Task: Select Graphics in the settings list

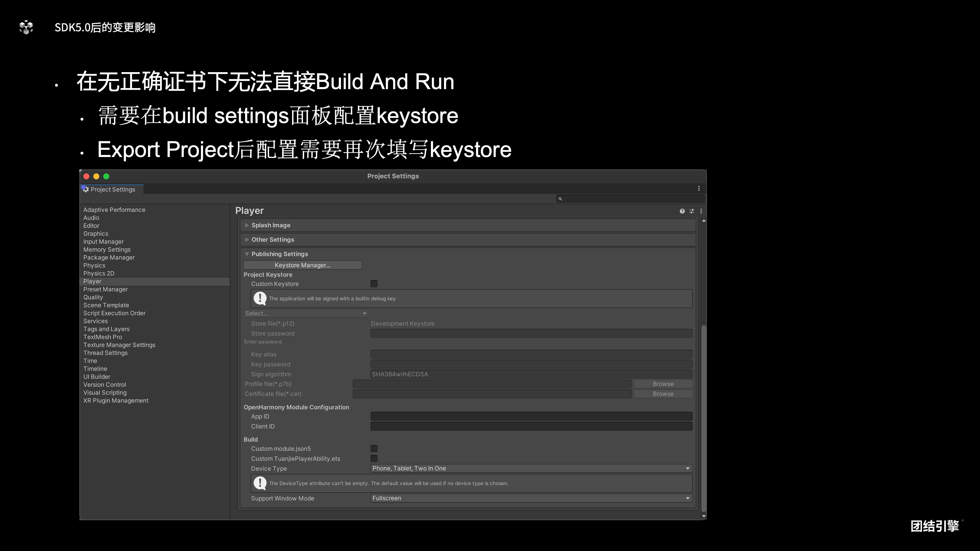Action: coord(95,233)
